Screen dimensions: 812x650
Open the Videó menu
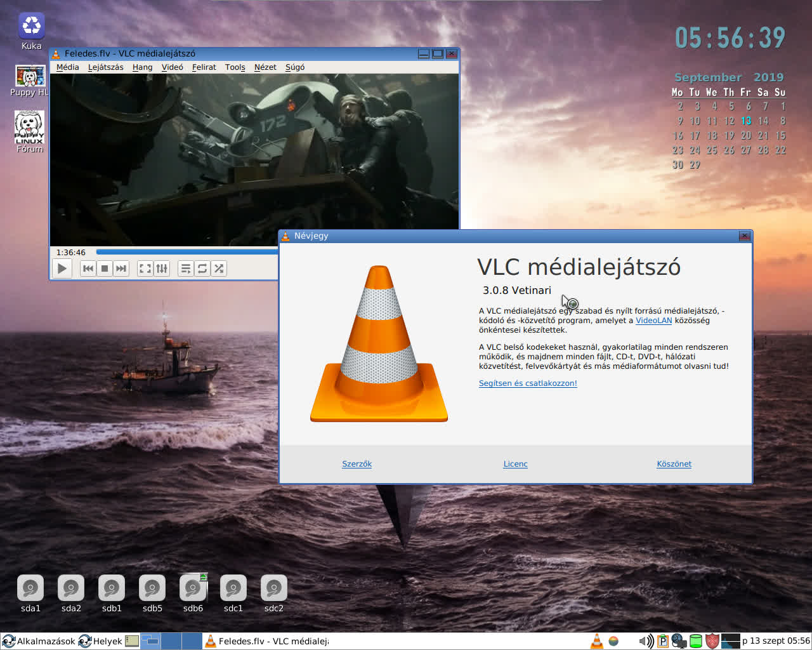(x=172, y=67)
